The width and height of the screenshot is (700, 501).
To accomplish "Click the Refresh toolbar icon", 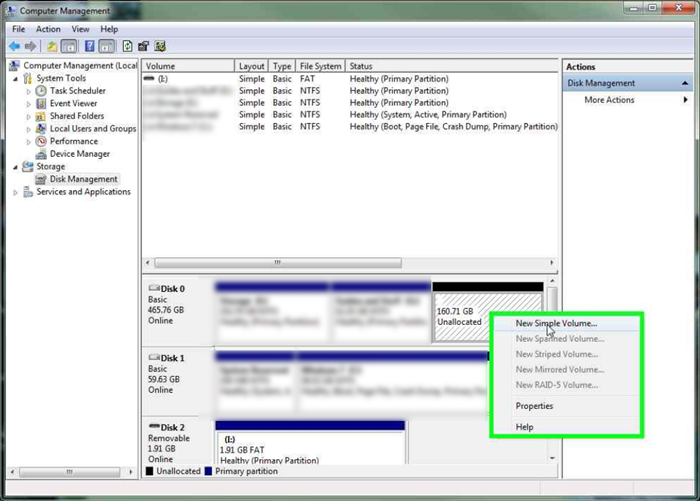I will [127, 46].
